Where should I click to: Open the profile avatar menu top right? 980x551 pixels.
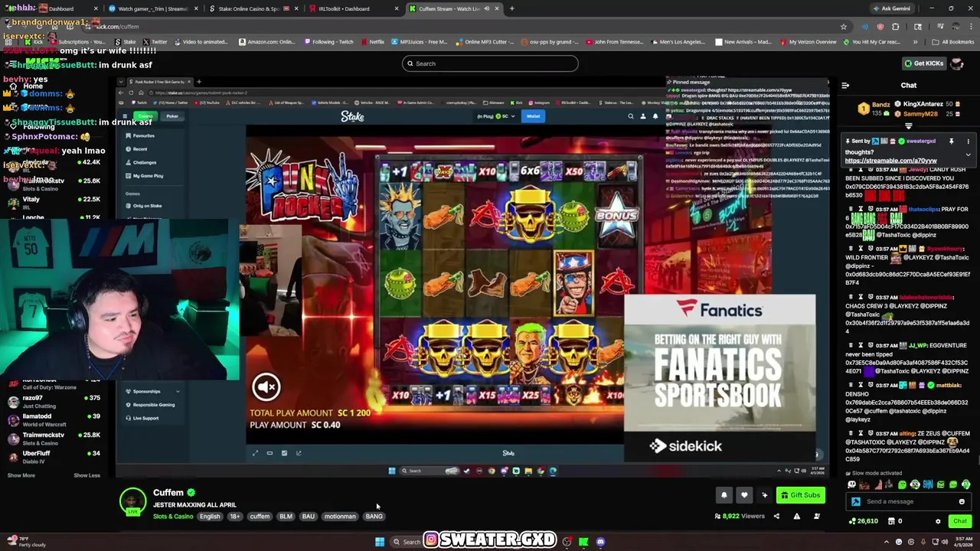957,64
